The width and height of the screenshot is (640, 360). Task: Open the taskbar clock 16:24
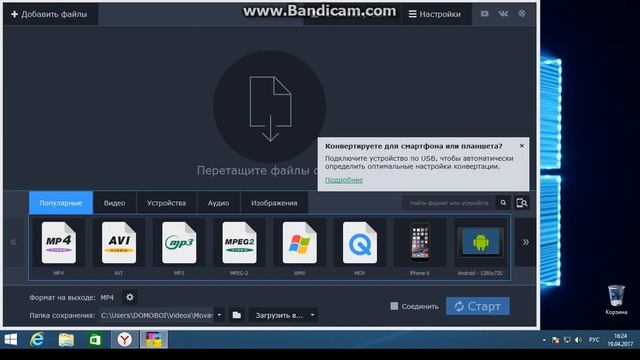pyautogui.click(x=620, y=340)
